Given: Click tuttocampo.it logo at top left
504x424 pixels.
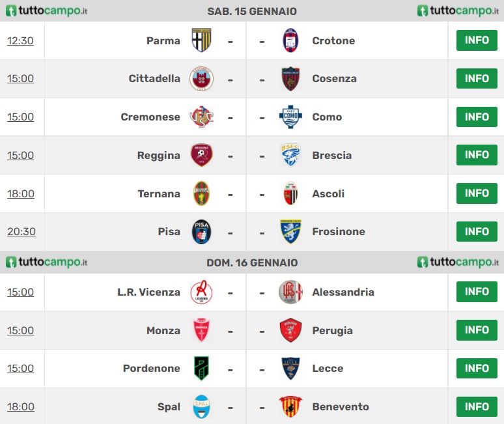Looking at the screenshot, I should pyautogui.click(x=47, y=10).
